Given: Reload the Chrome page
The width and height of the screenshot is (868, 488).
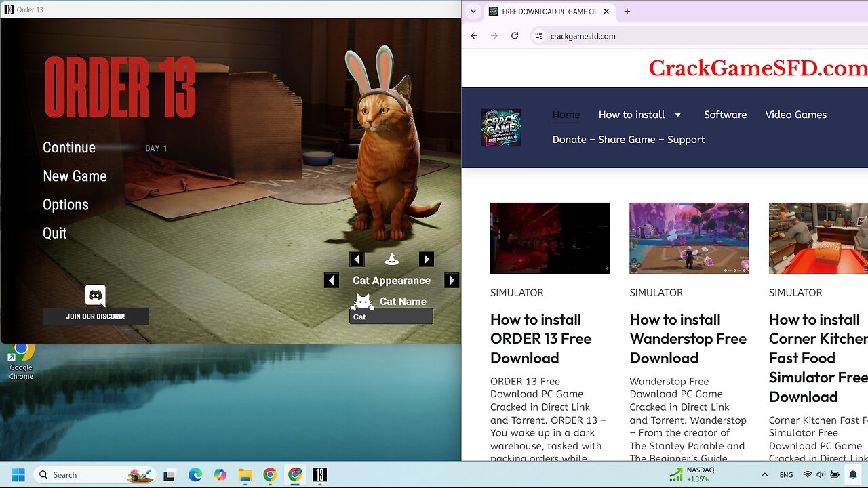Looking at the screenshot, I should coord(515,36).
